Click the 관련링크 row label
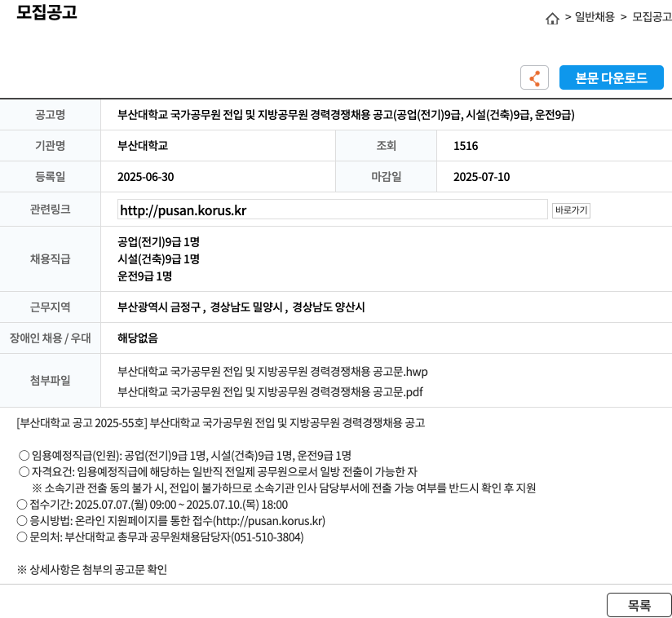Screen dimensions: 672x618 (x=50, y=210)
